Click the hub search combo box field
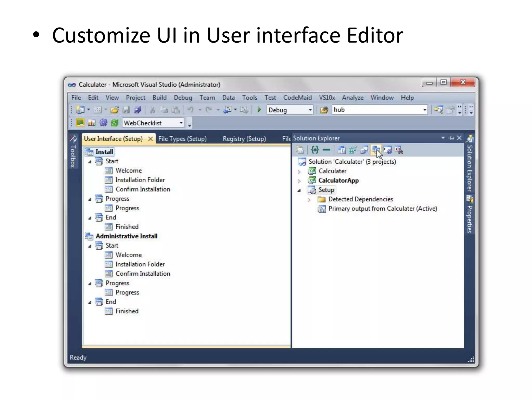532x399 pixels. click(377, 110)
